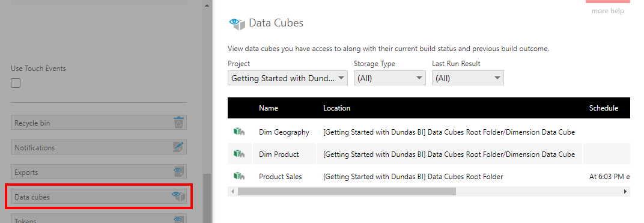
Task: Select the Product Sales row name
Action: pos(280,177)
